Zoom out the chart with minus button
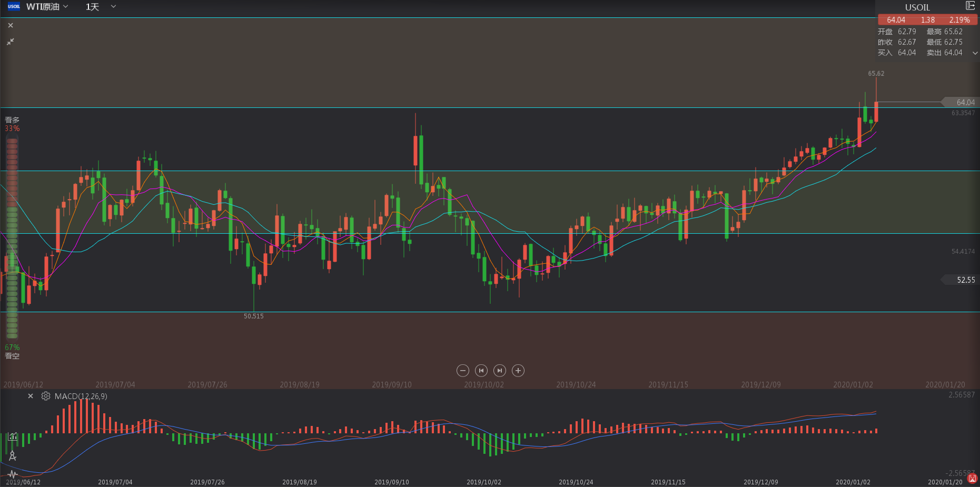 pyautogui.click(x=462, y=371)
